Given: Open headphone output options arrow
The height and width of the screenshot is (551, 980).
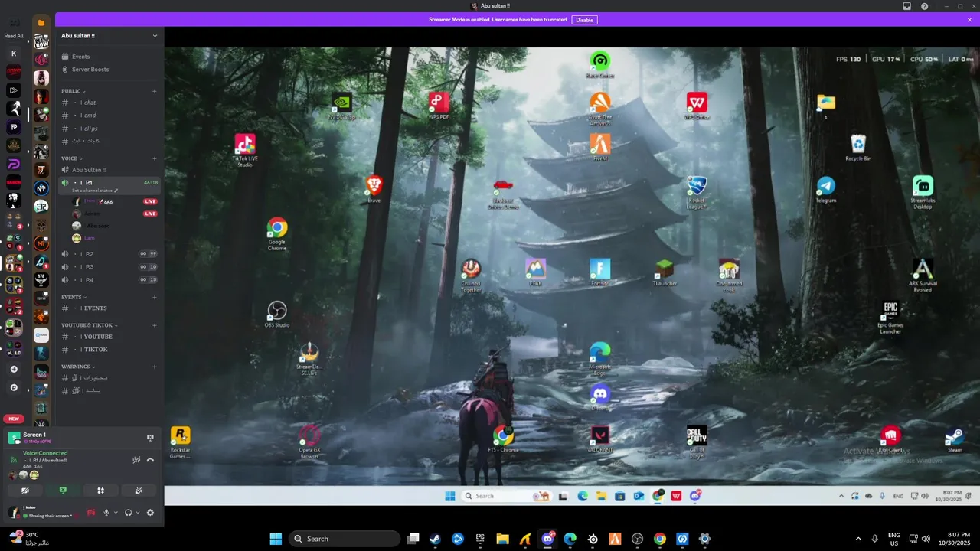Looking at the screenshot, I should pos(138,513).
